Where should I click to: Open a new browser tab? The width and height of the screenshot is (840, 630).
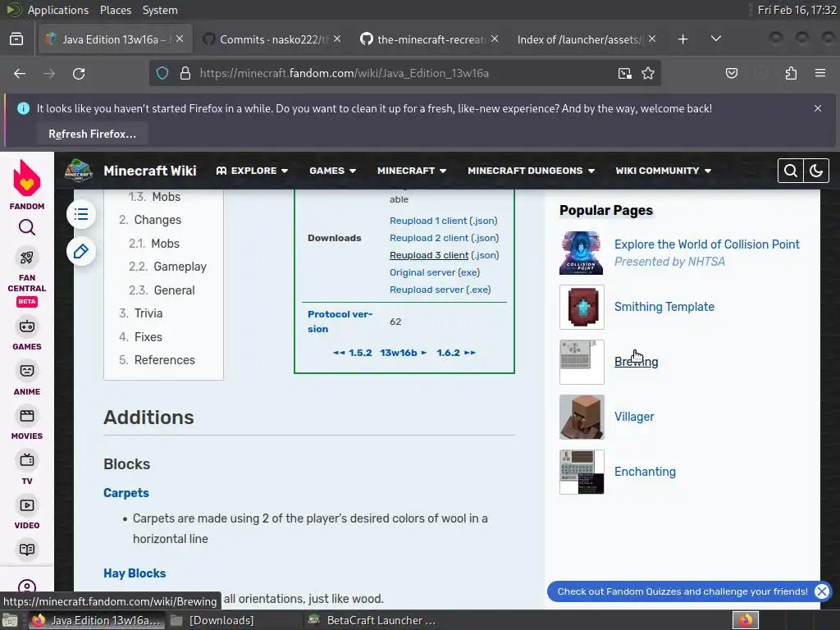pyautogui.click(x=682, y=39)
